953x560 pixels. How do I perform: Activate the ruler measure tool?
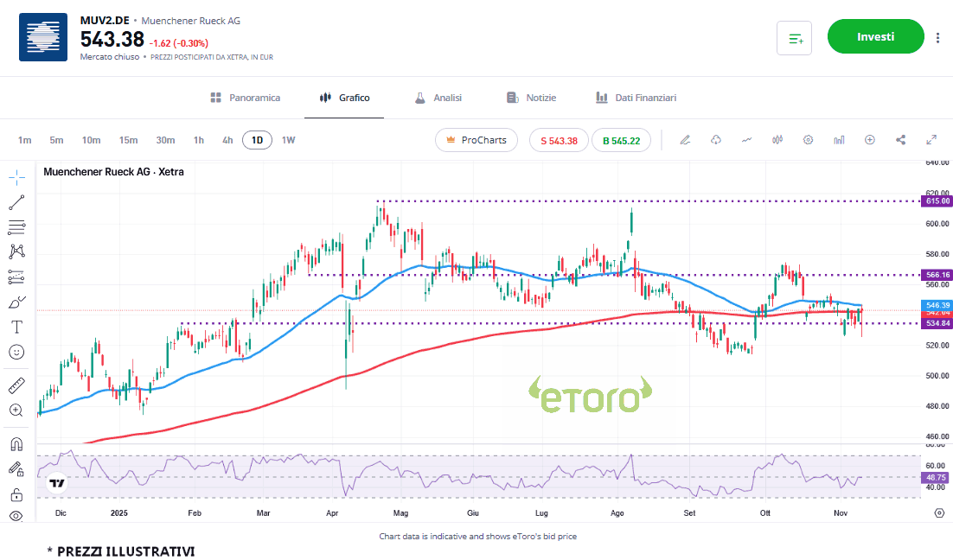point(16,385)
